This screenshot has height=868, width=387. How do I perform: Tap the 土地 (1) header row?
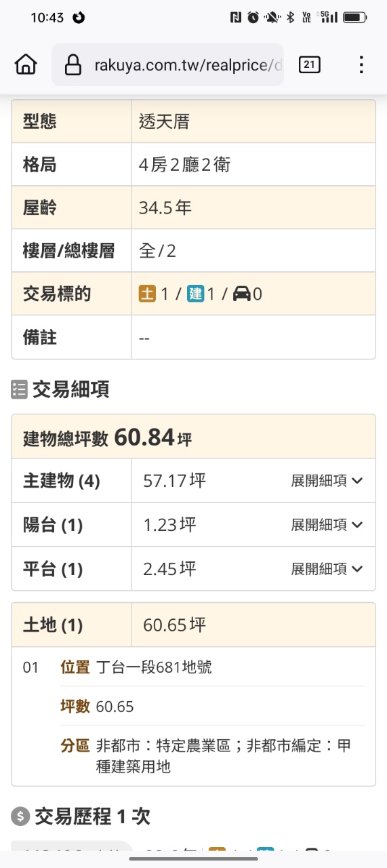coord(193,625)
